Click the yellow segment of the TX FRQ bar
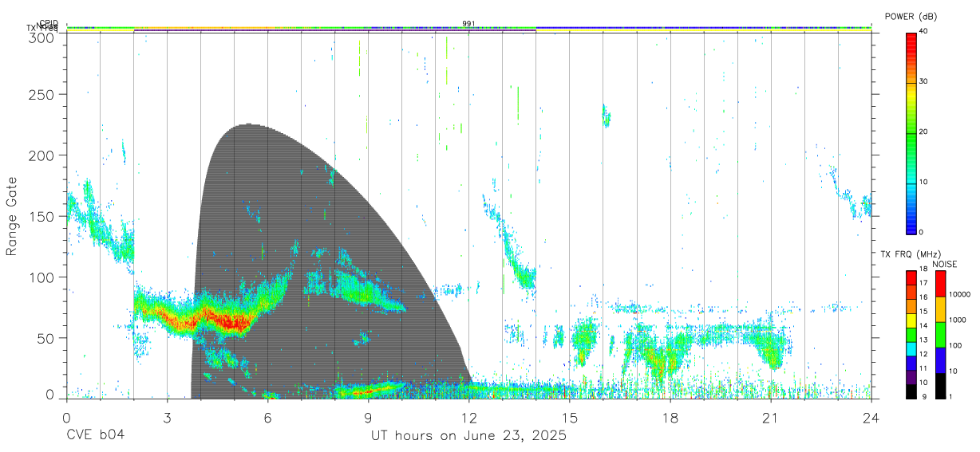This screenshot has height=452, width=980. tap(911, 320)
